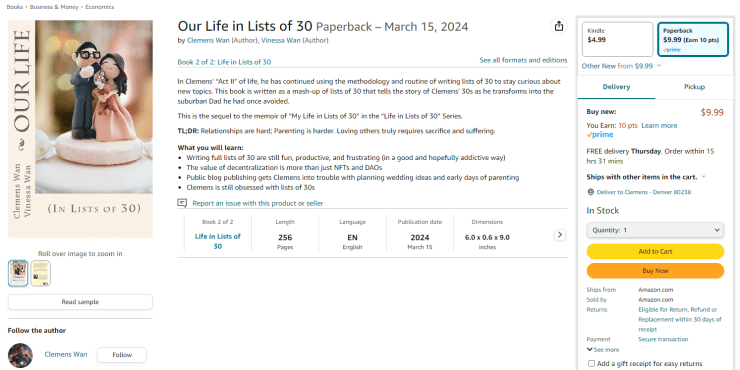
Task: Open the Economics breadcrumb
Action: tap(100, 7)
